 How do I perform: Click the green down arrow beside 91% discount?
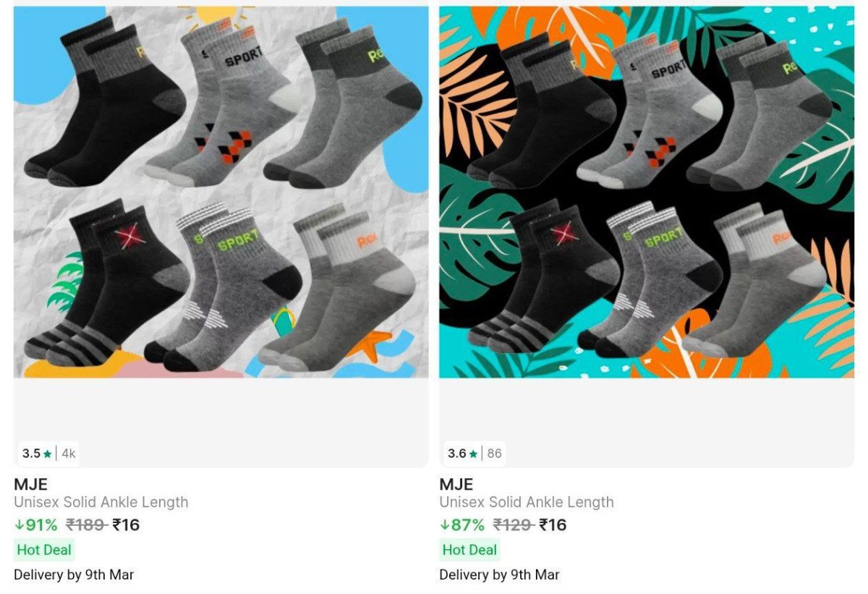[19, 525]
